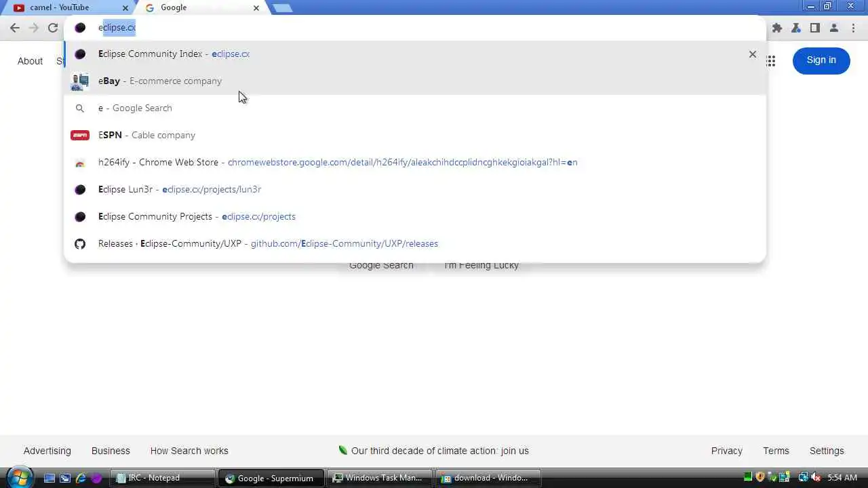Select Google - Supermium taskbar button
This screenshot has height=488, width=868.
tap(271, 478)
